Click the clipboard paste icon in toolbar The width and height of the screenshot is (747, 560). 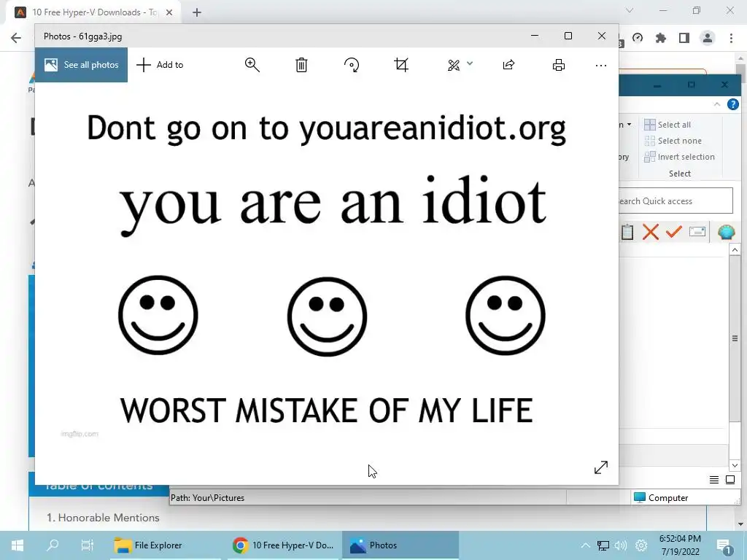pyautogui.click(x=627, y=233)
